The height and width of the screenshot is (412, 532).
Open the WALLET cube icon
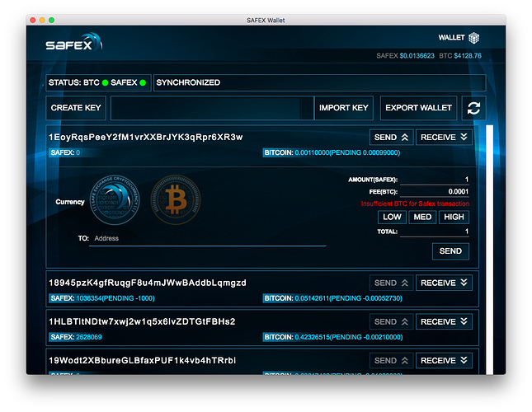[474, 38]
